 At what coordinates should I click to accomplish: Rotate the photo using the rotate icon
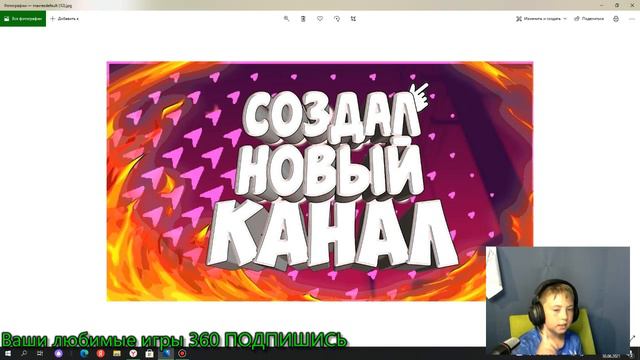(337, 19)
